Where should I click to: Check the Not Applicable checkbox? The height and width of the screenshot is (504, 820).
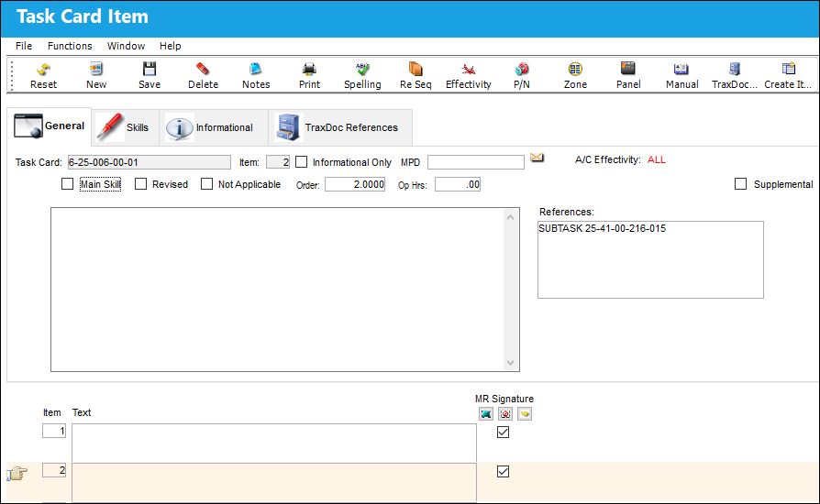[x=207, y=184]
